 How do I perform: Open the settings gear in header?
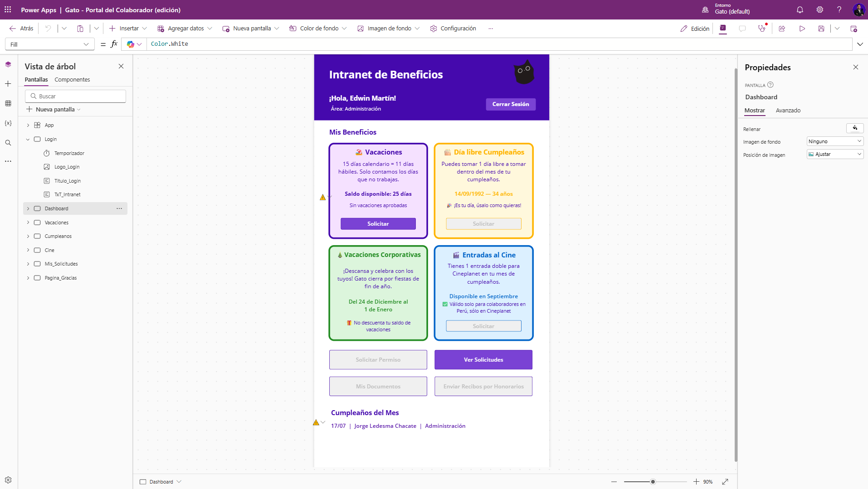point(820,10)
